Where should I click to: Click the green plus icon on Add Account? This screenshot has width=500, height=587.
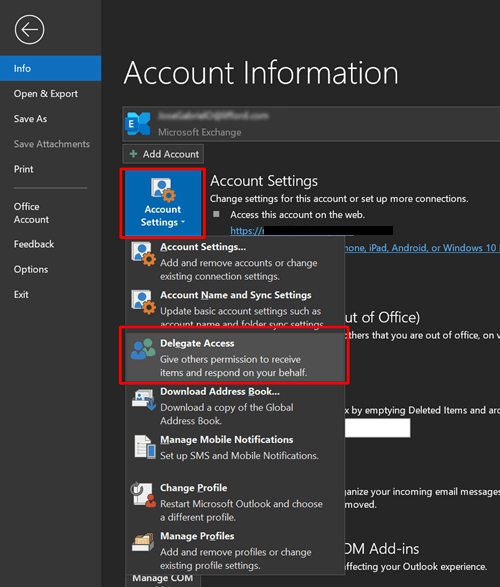(133, 154)
